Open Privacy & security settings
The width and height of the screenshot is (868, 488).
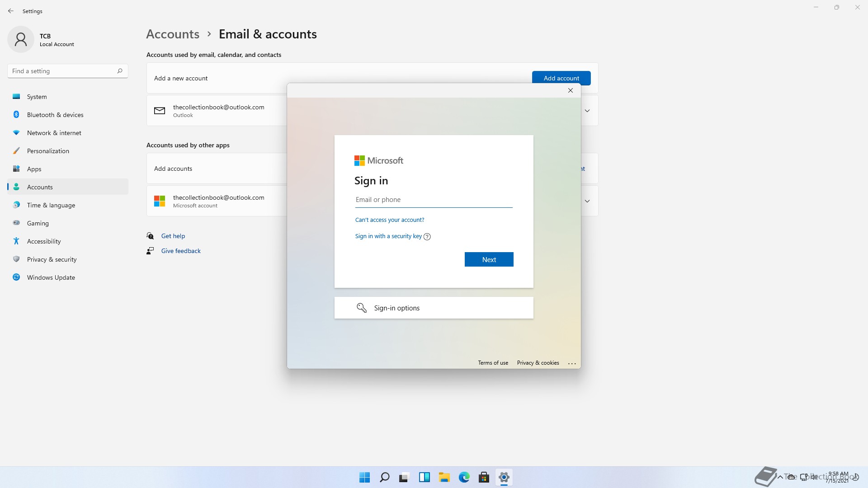point(68,259)
